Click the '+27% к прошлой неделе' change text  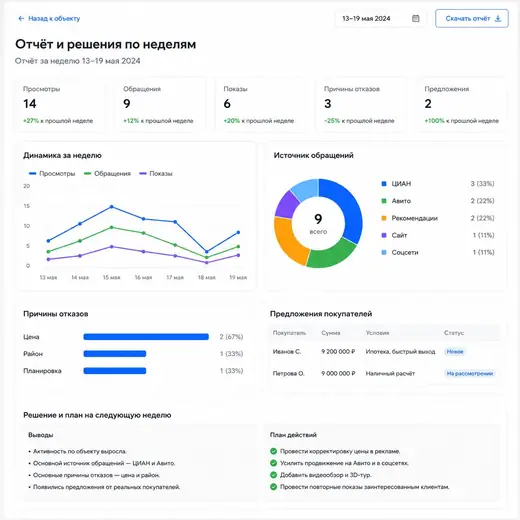click(58, 121)
